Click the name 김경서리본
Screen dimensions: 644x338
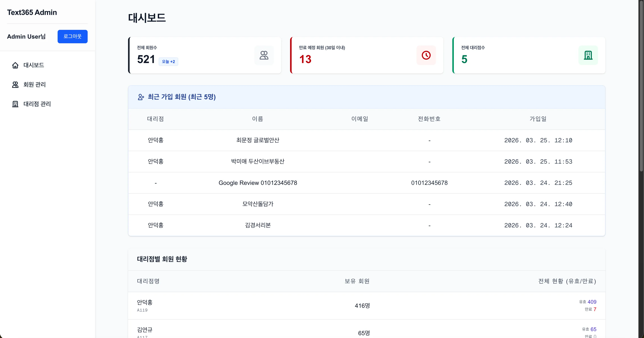pyautogui.click(x=258, y=225)
